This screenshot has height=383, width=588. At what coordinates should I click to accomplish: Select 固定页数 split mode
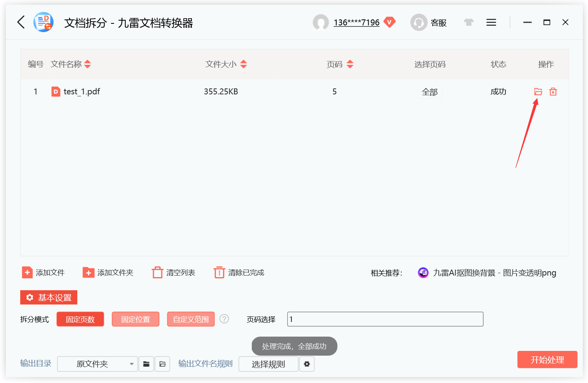point(80,319)
